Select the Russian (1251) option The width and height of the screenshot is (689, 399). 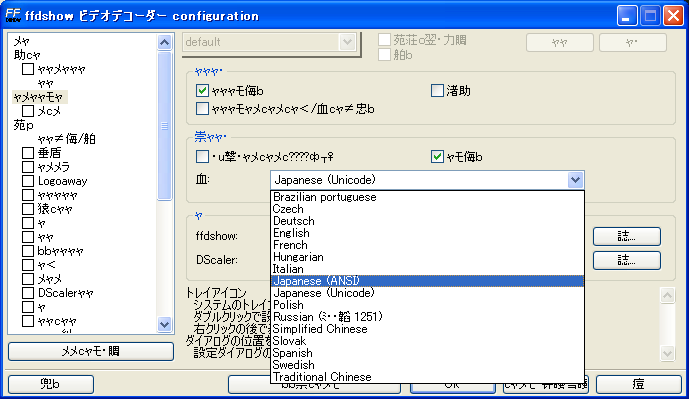(x=427, y=317)
